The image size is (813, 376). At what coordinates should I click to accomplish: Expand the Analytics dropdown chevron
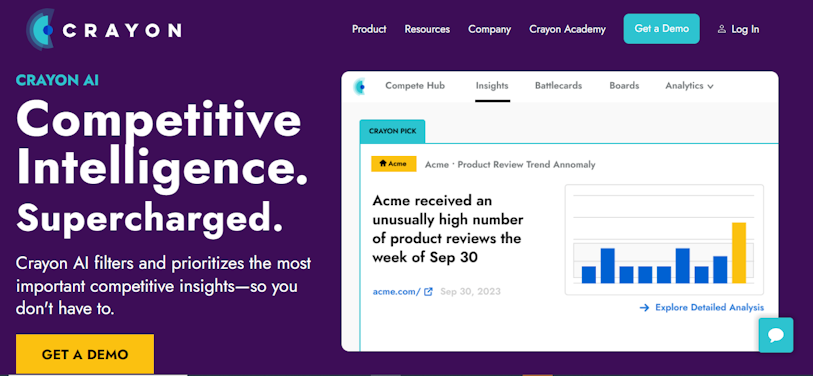pos(710,87)
